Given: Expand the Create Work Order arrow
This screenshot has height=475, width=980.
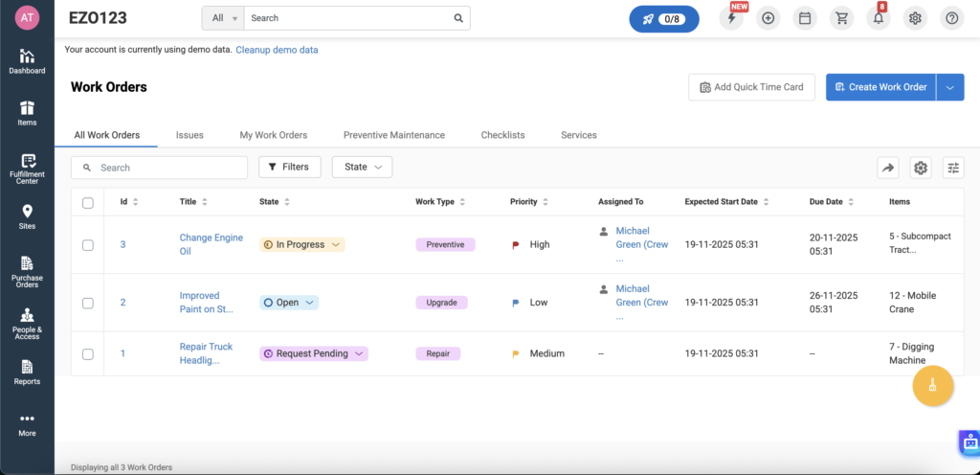Looking at the screenshot, I should coord(950,87).
